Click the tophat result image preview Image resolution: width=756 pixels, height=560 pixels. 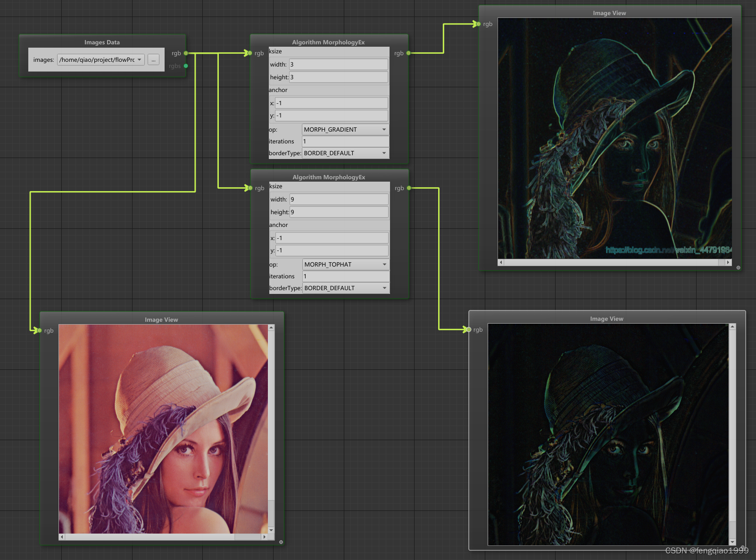click(608, 435)
